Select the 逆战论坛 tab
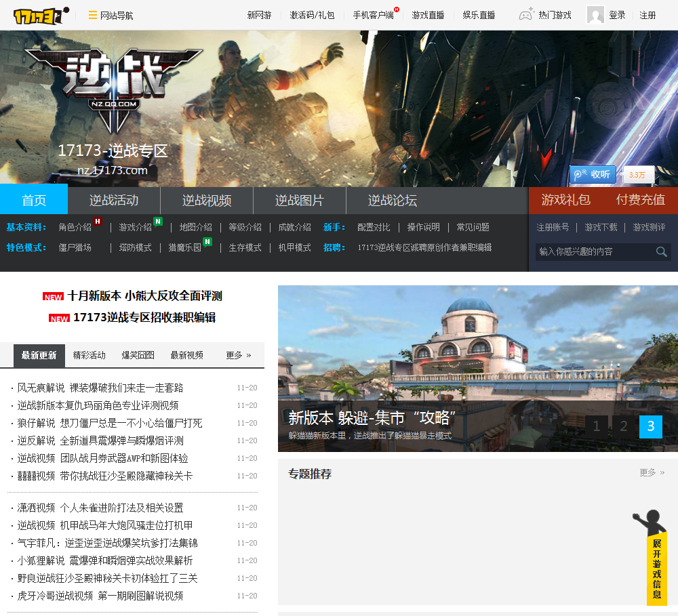The width and height of the screenshot is (678, 616). click(x=393, y=200)
